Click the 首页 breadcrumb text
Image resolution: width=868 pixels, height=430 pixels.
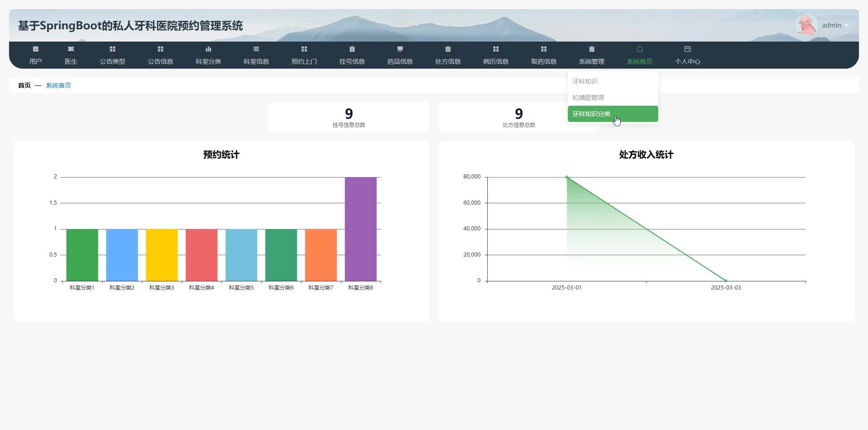point(24,85)
